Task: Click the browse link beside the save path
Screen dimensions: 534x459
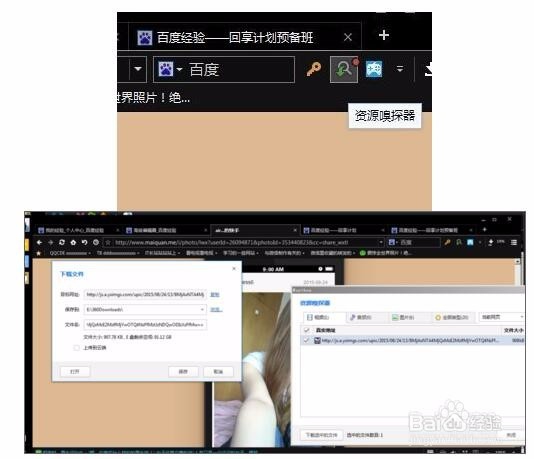Action: [216, 310]
